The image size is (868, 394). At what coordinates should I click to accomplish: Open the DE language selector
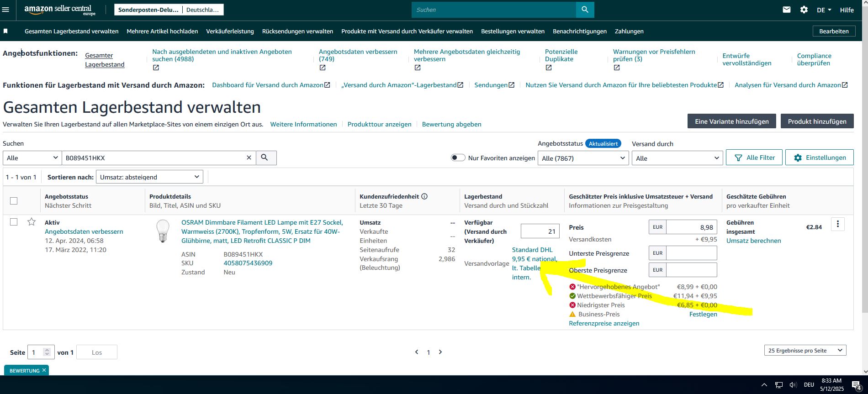point(824,10)
